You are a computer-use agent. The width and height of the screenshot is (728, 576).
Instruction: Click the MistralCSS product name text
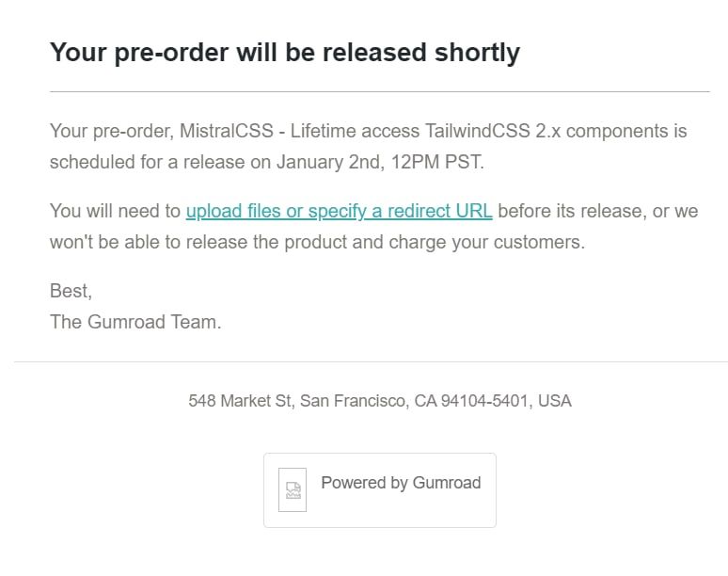(x=227, y=131)
